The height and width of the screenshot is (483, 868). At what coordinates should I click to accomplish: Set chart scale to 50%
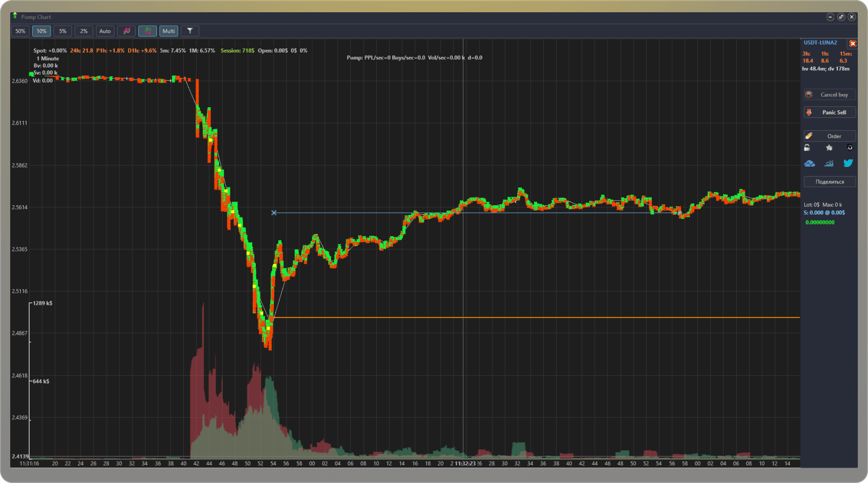[x=20, y=31]
